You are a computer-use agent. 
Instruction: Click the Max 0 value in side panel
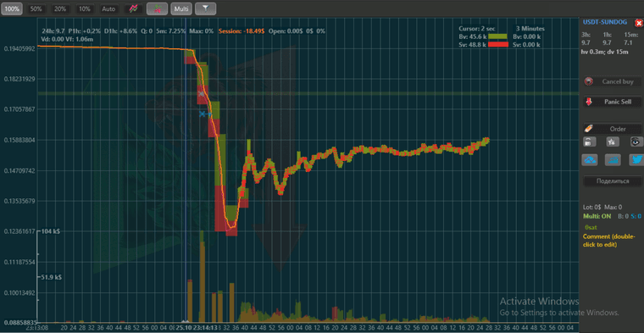point(613,207)
